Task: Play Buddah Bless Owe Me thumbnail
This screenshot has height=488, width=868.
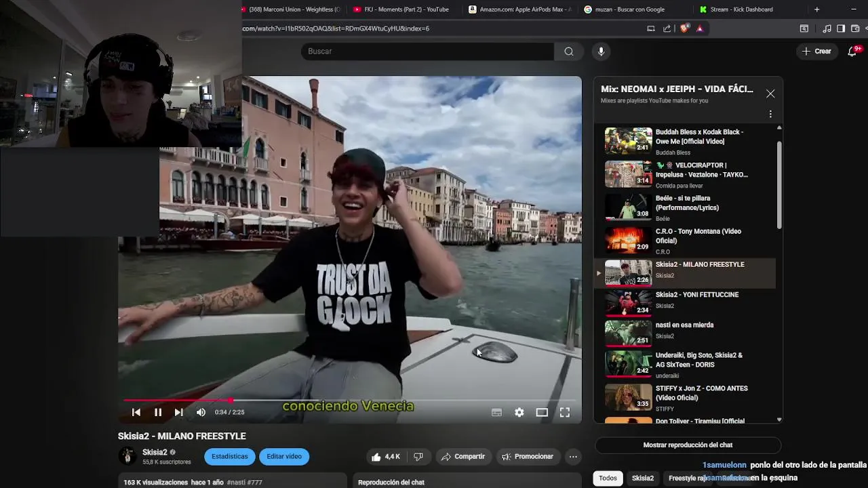Action: pos(629,141)
